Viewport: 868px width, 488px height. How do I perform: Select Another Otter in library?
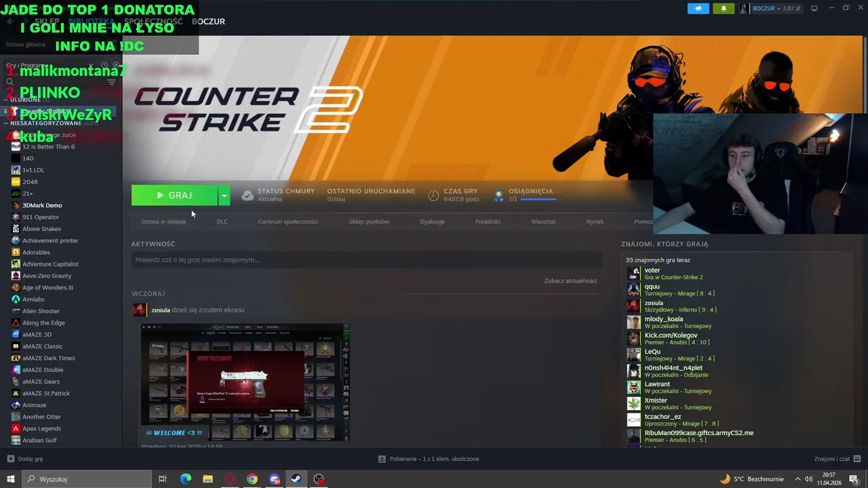pyautogui.click(x=41, y=417)
